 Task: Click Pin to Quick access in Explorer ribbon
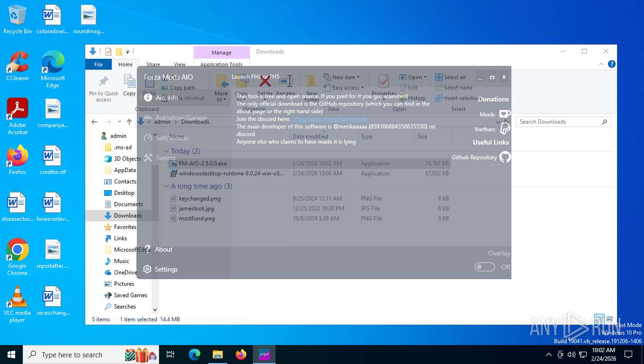[104, 89]
